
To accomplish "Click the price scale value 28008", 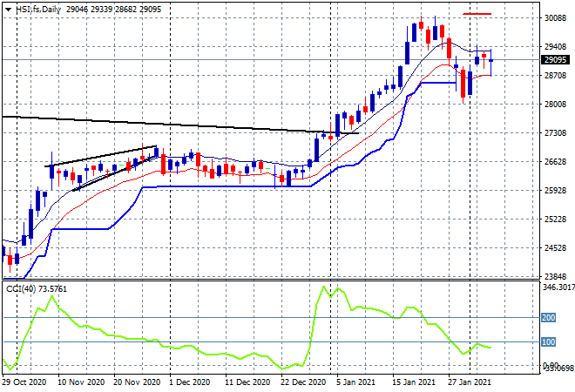I will pos(555,105).
